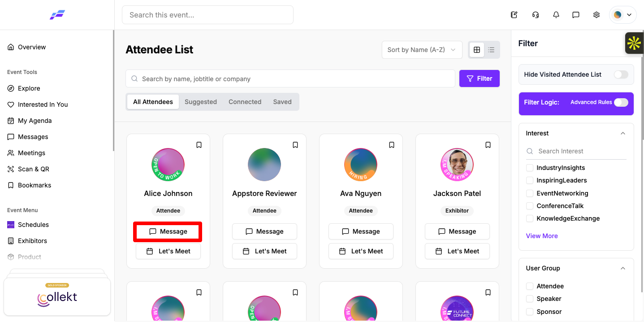Bookmark Jackson Patel's card

tap(488, 145)
